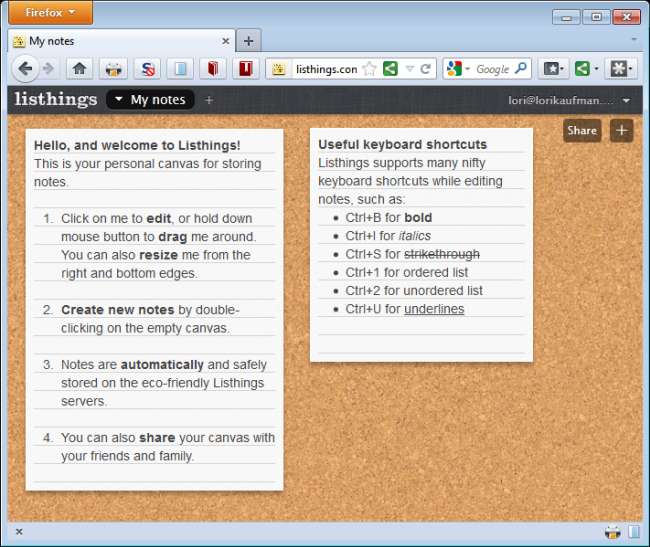This screenshot has width=650, height=547.
Task: Focus the Google search field
Action: (x=492, y=69)
